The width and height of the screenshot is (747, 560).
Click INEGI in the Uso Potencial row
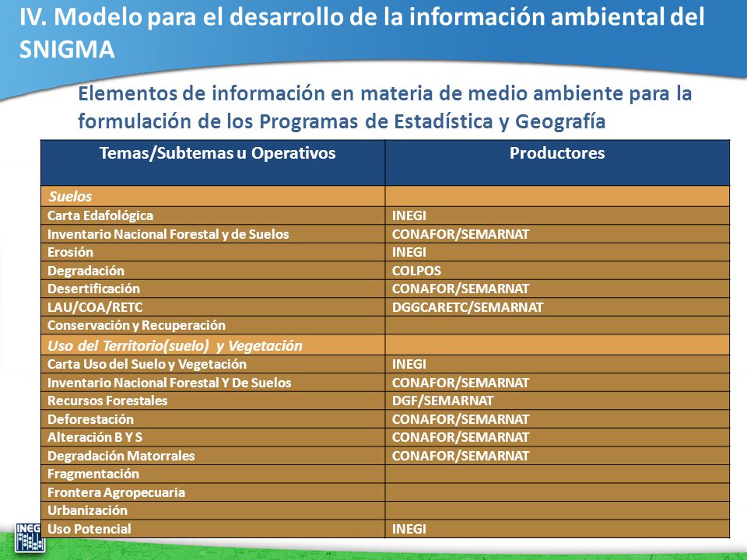(x=557, y=529)
